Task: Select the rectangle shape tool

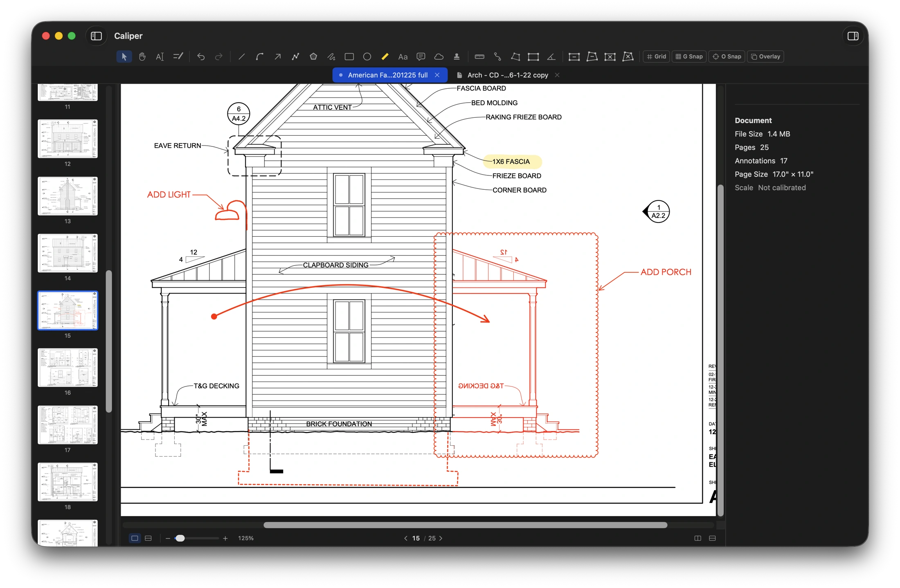Action: tap(349, 56)
